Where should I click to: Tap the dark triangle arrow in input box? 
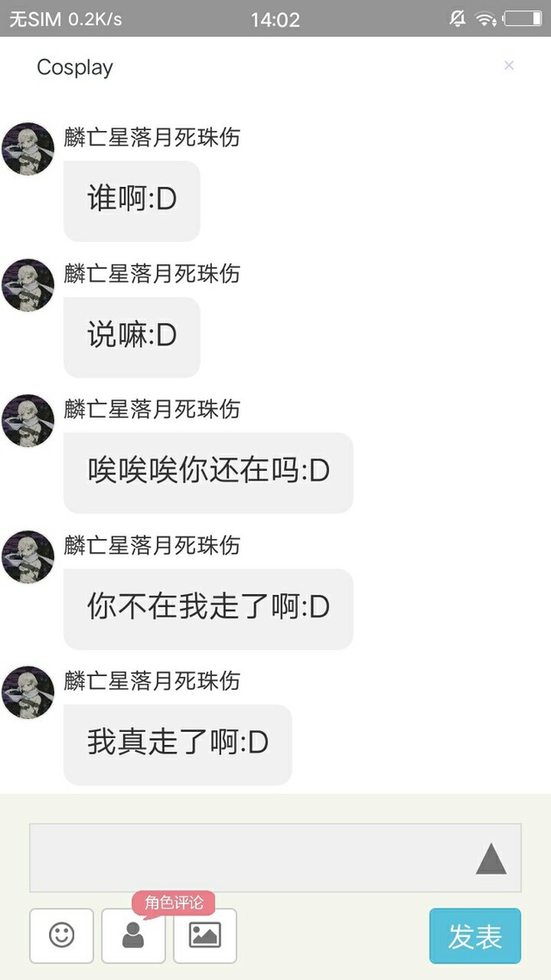click(x=491, y=859)
